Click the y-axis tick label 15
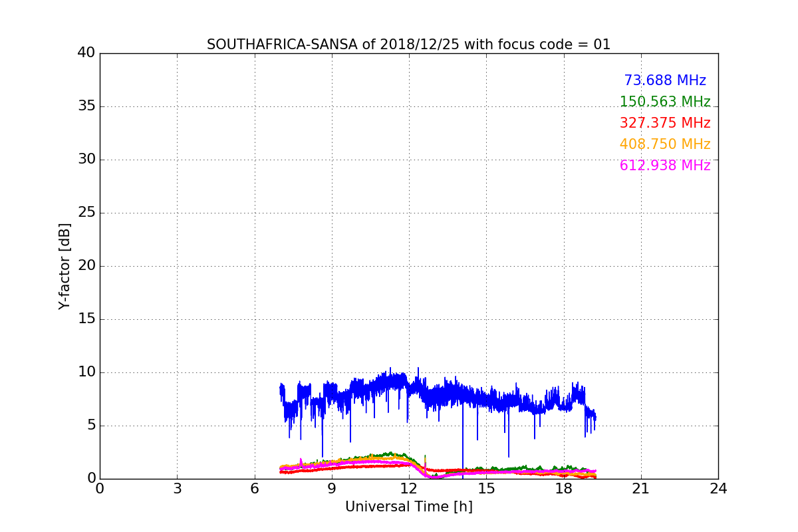Screen dimensions: 798x532 tap(86, 319)
